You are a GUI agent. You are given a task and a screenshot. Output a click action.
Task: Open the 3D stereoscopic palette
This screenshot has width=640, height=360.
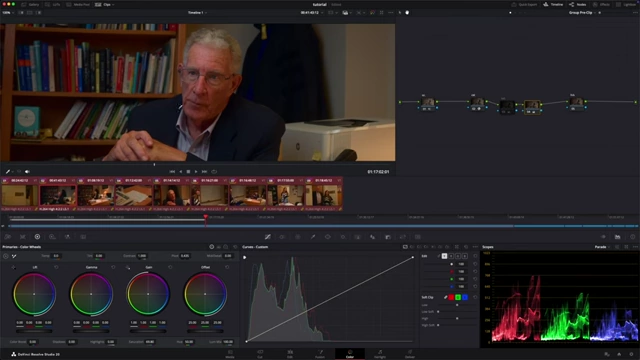(x=418, y=237)
